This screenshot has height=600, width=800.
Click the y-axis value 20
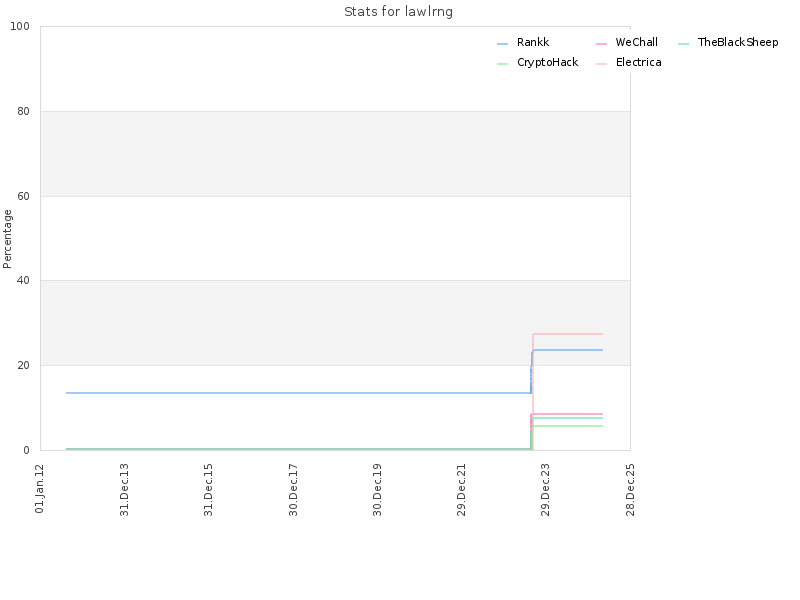coord(23,365)
